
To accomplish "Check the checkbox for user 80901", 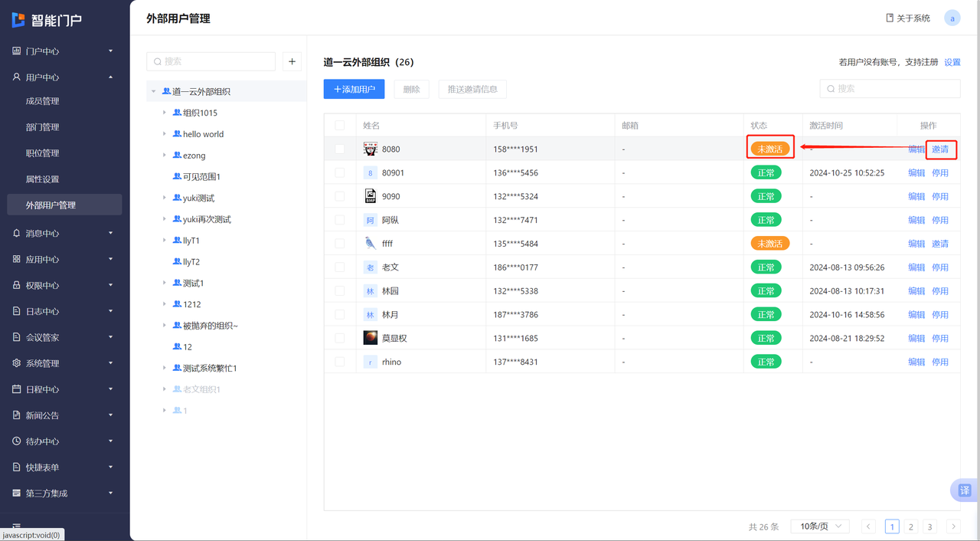I will pos(340,173).
